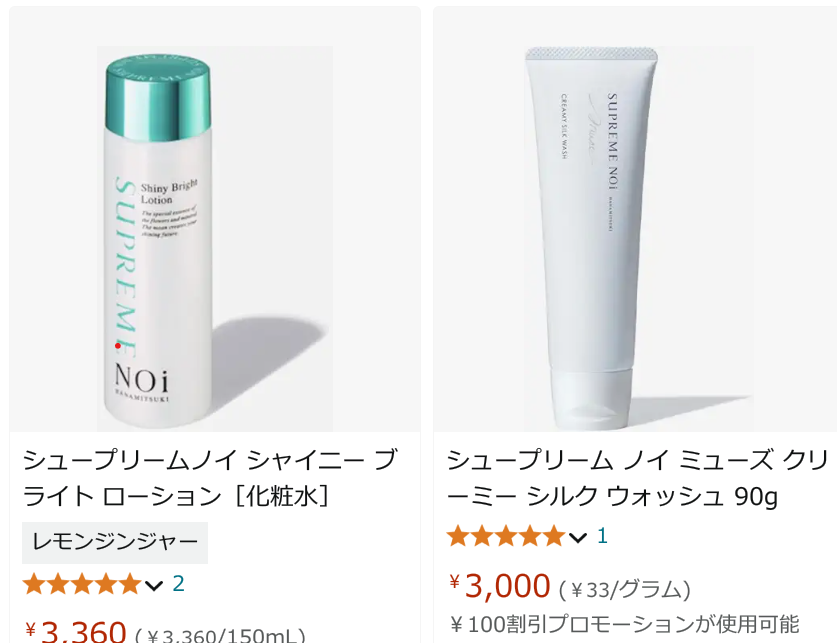This screenshot has height=643, width=837.
Task: Click the ¥100割引プロモーション notice
Action: click(x=624, y=624)
